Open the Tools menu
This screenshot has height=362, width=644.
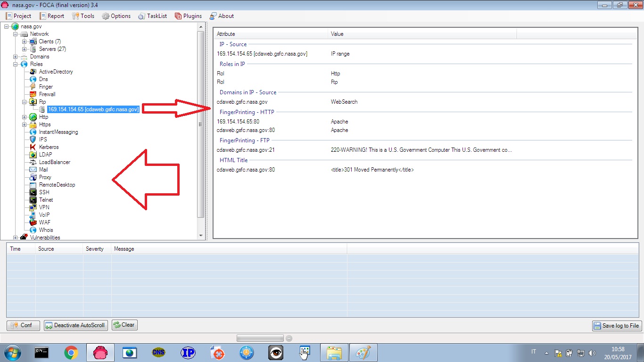click(83, 16)
